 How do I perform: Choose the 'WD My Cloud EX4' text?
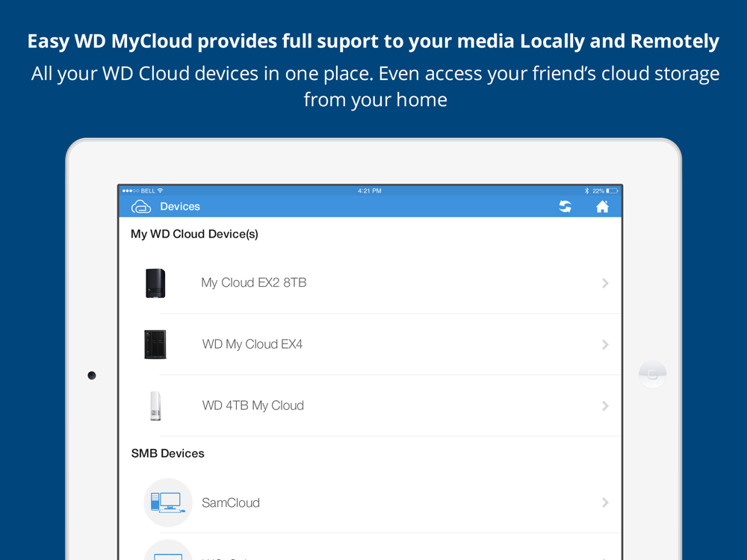[x=252, y=343]
